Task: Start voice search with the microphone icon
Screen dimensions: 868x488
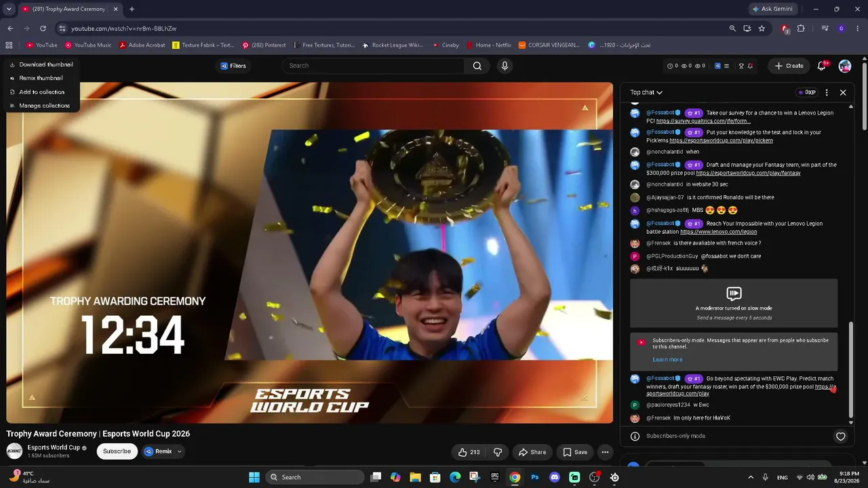Action: tap(504, 66)
